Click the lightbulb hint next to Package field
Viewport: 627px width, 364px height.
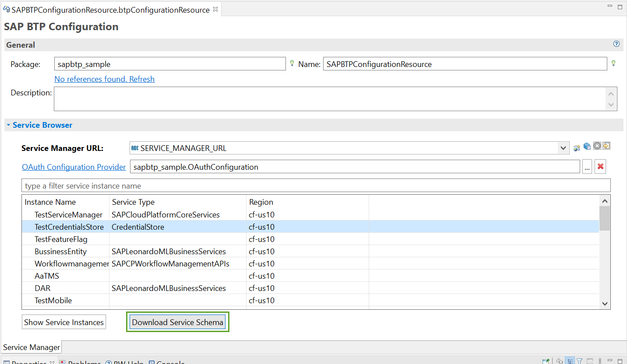[x=292, y=63]
